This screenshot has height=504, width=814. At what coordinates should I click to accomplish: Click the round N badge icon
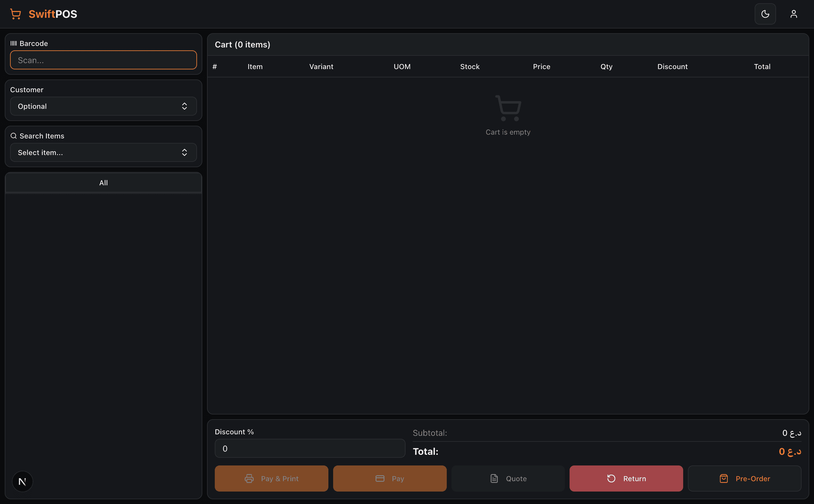click(22, 481)
